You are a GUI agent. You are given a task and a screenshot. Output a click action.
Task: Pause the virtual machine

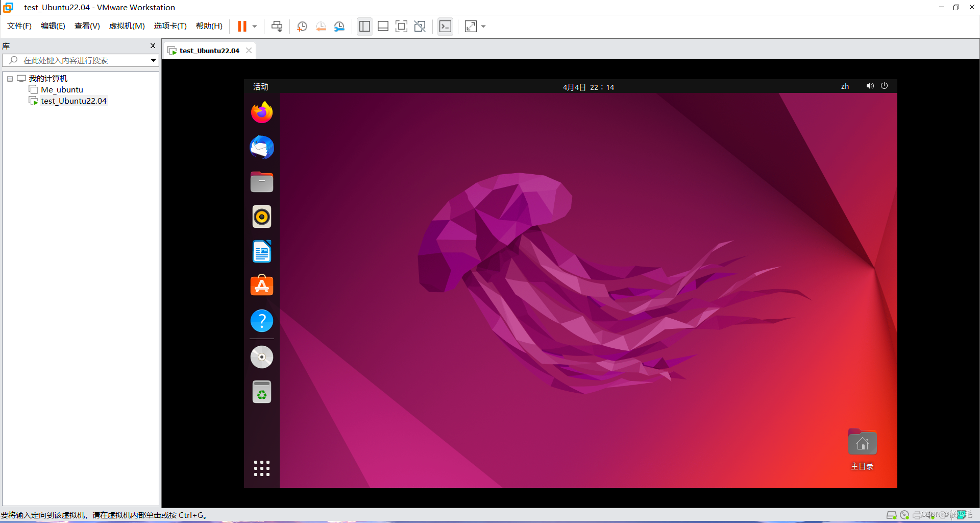click(x=242, y=26)
